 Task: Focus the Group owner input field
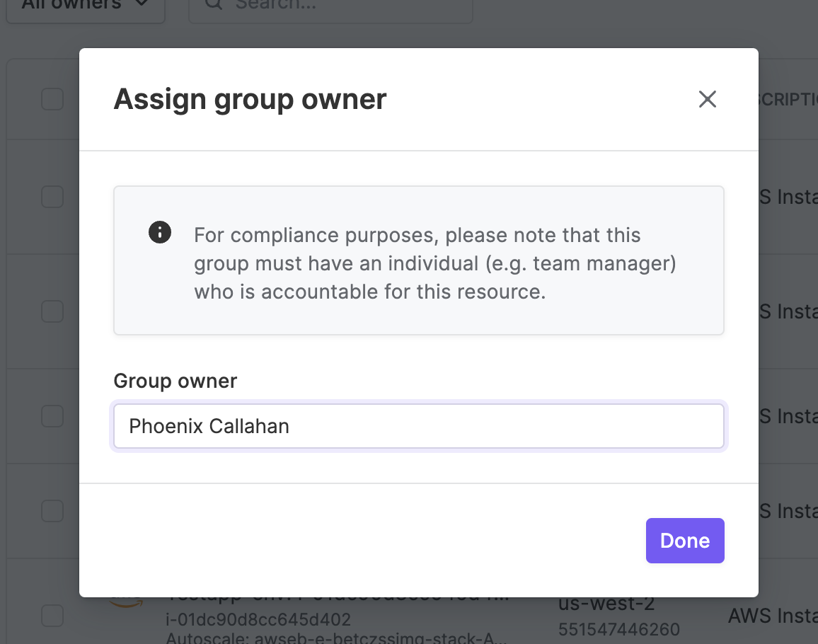tap(418, 426)
